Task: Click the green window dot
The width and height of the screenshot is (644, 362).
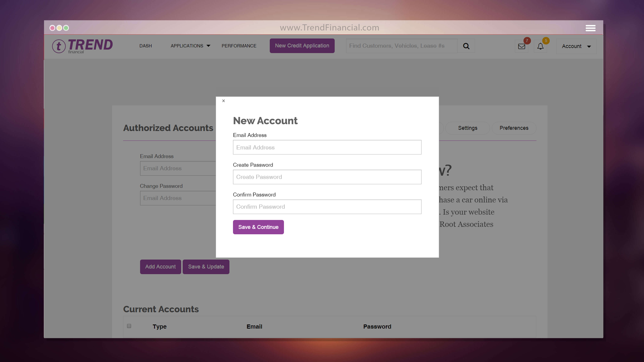Action: [66, 28]
